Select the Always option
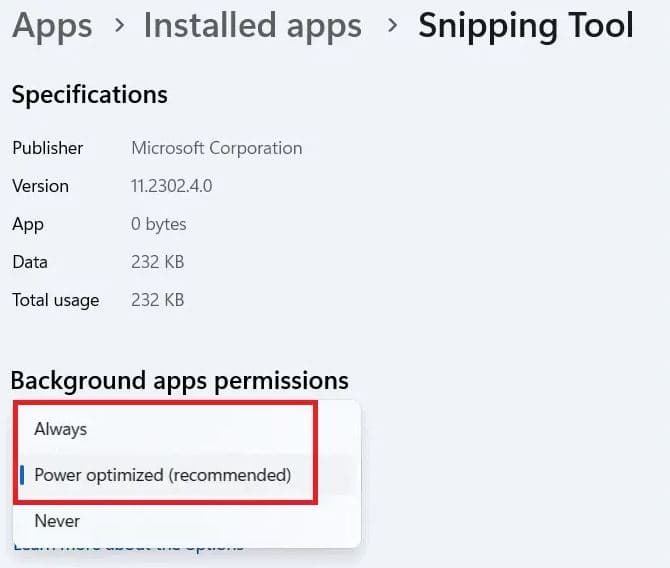The image size is (670, 568). (61, 429)
